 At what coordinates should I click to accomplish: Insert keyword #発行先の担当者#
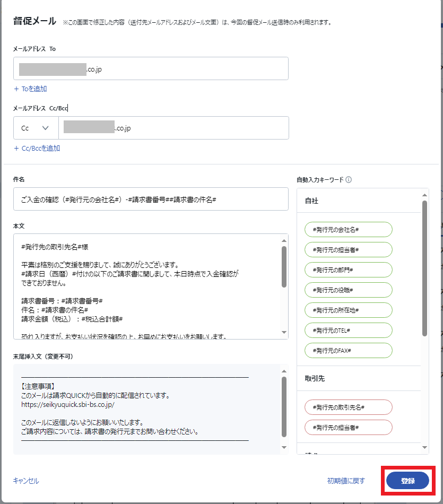coord(349,428)
